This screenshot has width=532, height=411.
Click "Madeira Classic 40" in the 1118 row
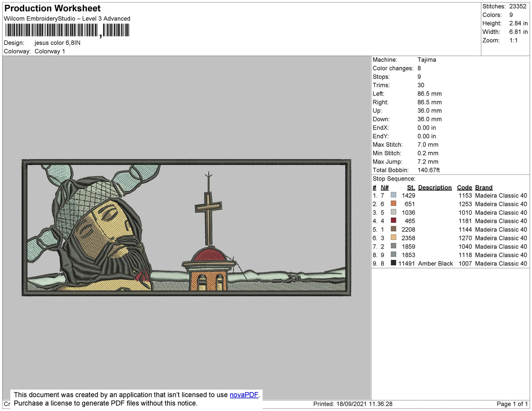(501, 255)
